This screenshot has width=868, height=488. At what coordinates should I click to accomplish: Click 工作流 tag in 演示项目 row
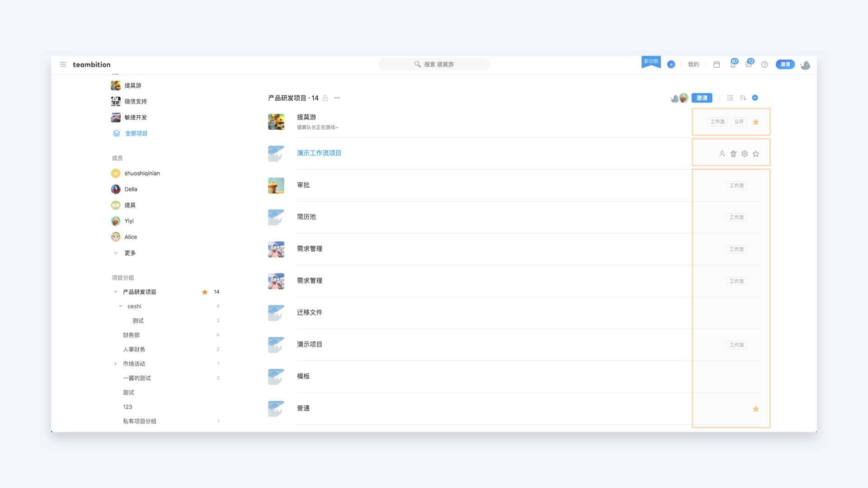pos(736,345)
